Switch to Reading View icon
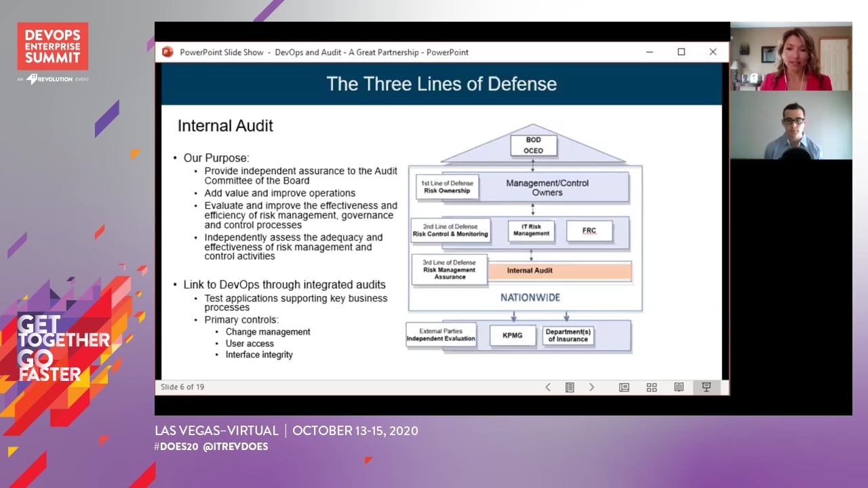Viewport: 868px width, 488px height. pos(679,387)
